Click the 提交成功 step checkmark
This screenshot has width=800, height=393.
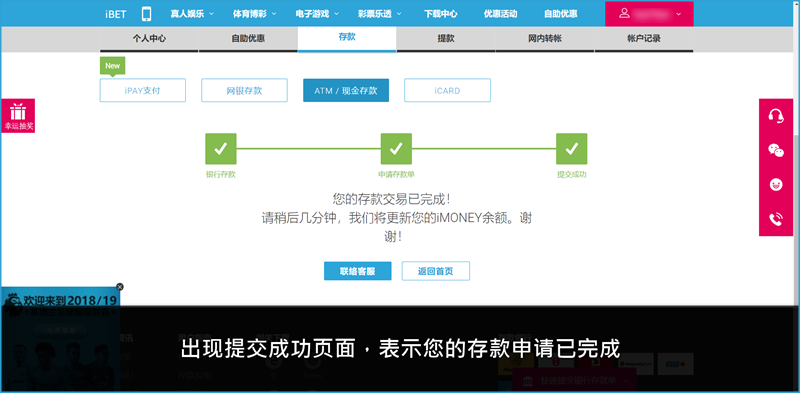571,149
